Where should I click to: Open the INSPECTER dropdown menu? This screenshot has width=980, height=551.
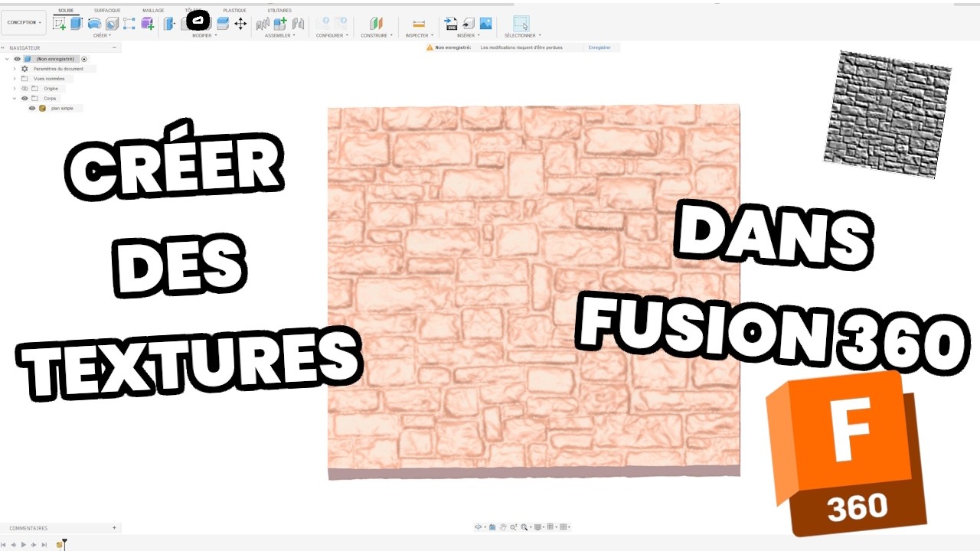420,35
